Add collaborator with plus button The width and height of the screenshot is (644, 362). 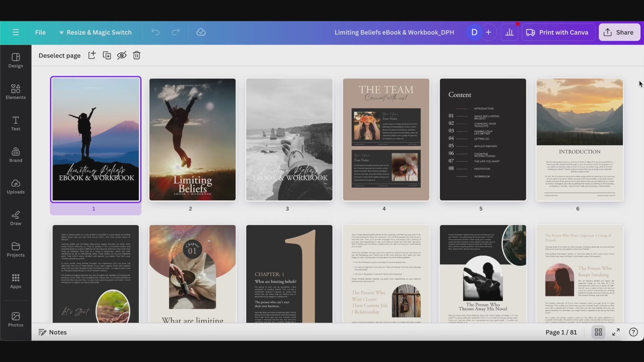point(489,32)
